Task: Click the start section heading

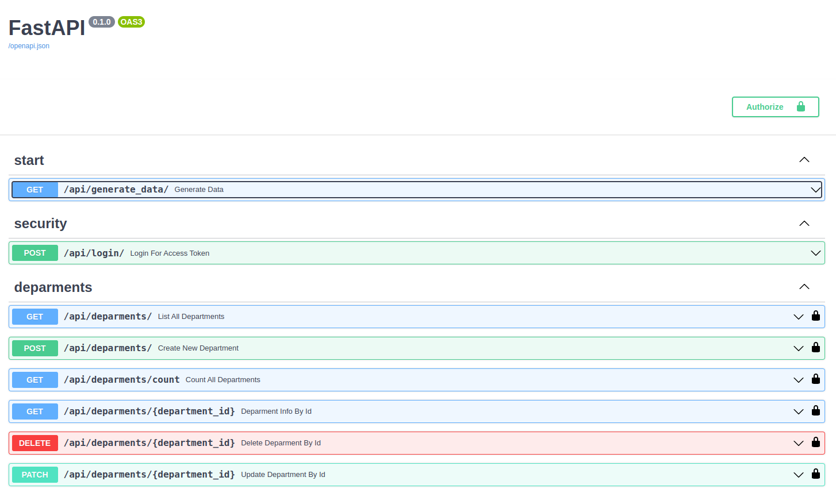Action: pyautogui.click(x=29, y=160)
